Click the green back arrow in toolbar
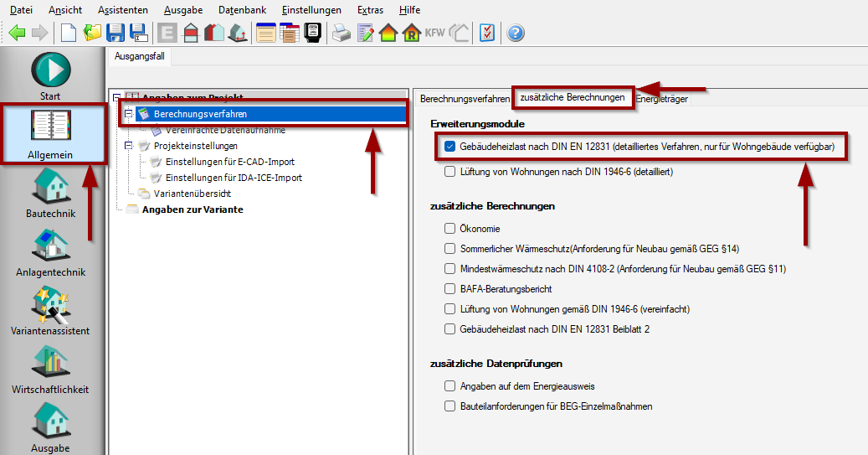Image resolution: width=868 pixels, height=455 pixels. click(x=17, y=34)
